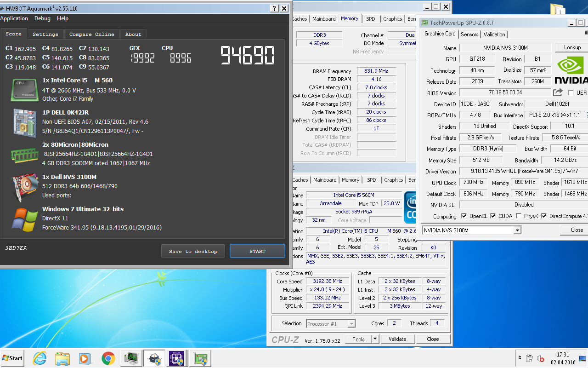
Task: Click the Close button in CPU-Z
Action: (x=433, y=339)
